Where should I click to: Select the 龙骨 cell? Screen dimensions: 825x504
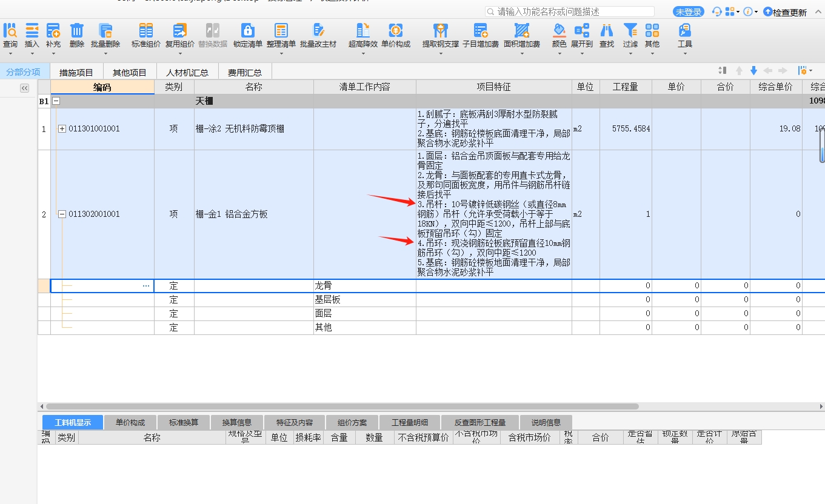pyautogui.click(x=365, y=285)
